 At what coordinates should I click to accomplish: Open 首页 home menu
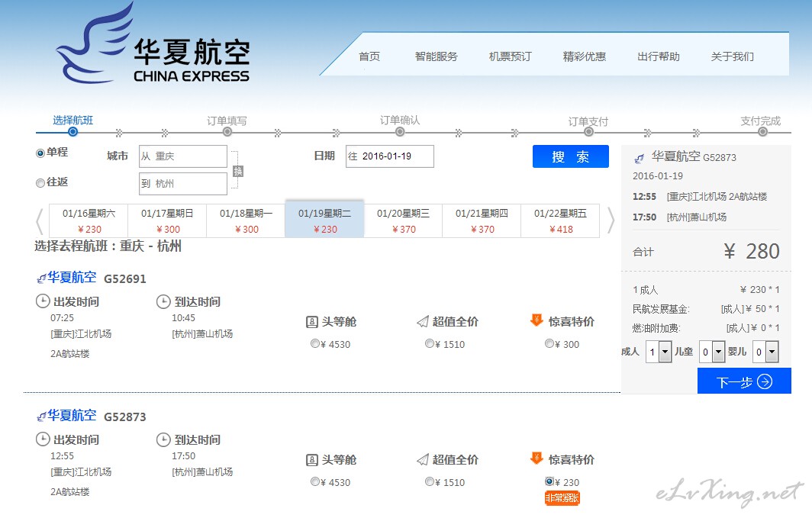click(x=369, y=56)
